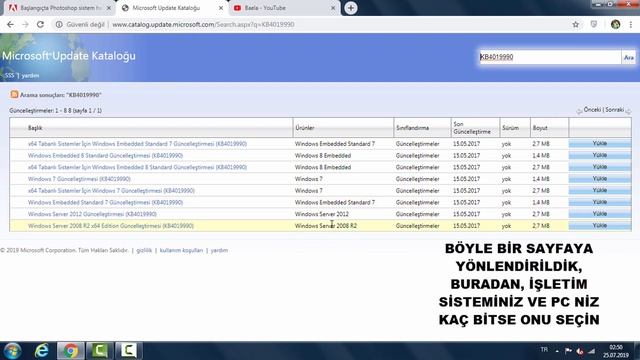Click Yükle for Windows Server 2012 row
Image resolution: width=640 pixels, height=360 pixels.
600,213
